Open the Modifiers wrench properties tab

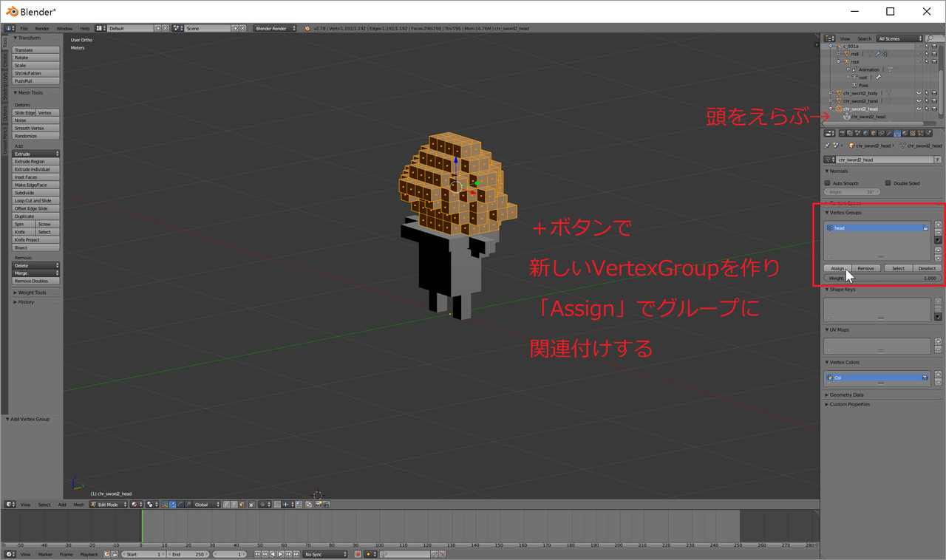coord(888,134)
